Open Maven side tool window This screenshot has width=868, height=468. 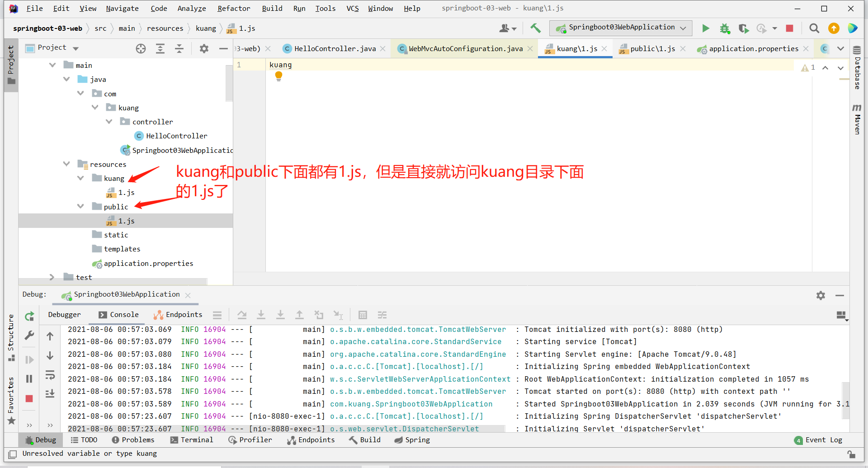click(x=857, y=119)
